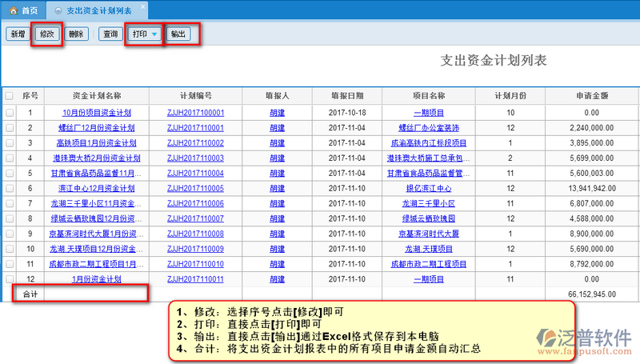Check the checkbox for row 9

click(x=10, y=234)
